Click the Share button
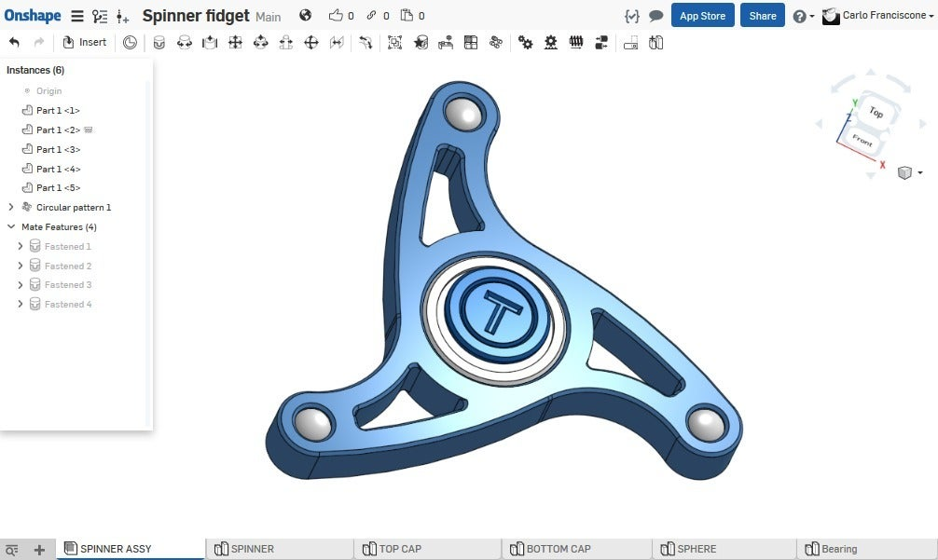Screen dimensions: 938x560 (762, 16)
